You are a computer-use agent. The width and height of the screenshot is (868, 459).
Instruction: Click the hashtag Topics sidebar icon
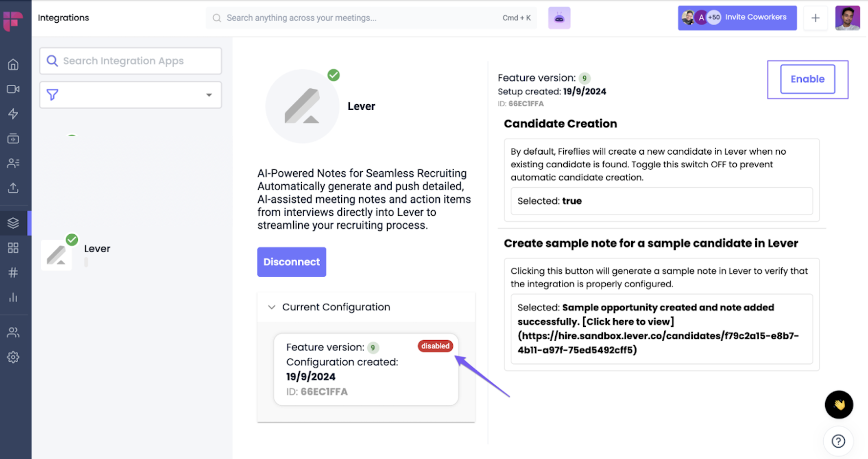[13, 273]
